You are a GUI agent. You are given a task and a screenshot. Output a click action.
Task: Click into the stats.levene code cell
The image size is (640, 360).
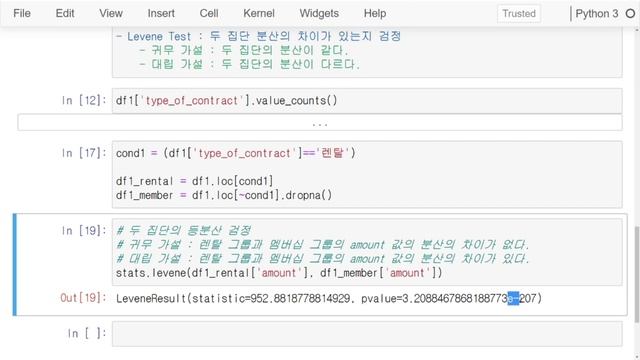(367, 252)
